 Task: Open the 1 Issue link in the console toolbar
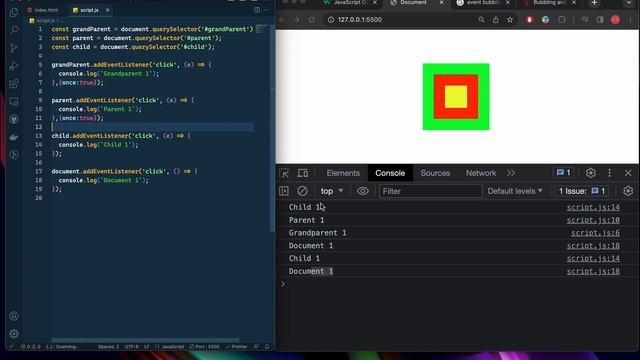582,191
